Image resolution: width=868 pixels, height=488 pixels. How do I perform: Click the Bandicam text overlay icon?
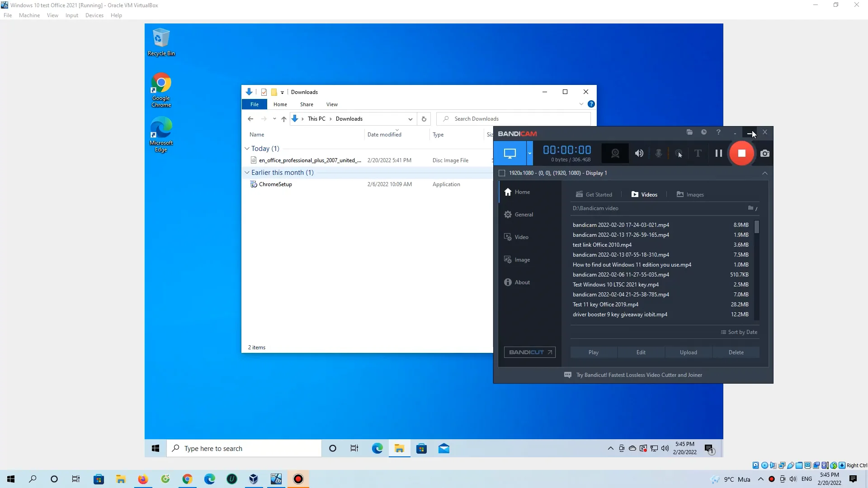click(x=698, y=154)
